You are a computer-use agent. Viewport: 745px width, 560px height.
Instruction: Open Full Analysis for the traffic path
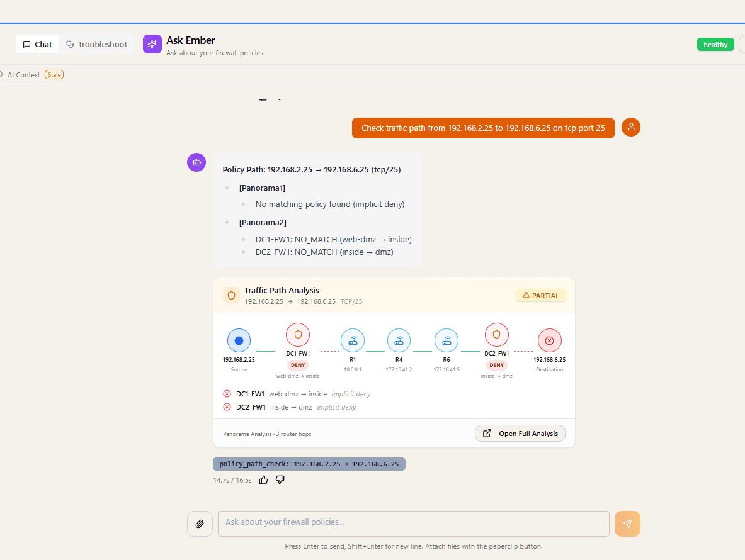pyautogui.click(x=520, y=433)
